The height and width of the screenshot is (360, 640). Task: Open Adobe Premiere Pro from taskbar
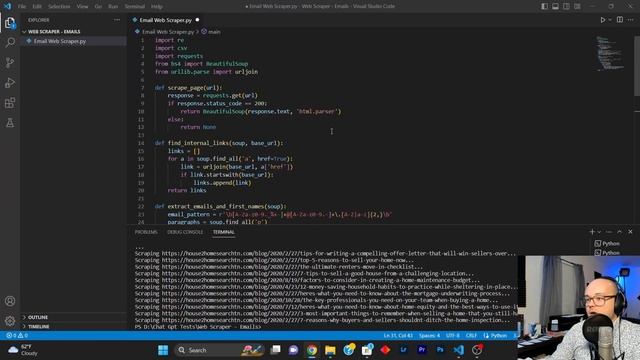pos(422,350)
